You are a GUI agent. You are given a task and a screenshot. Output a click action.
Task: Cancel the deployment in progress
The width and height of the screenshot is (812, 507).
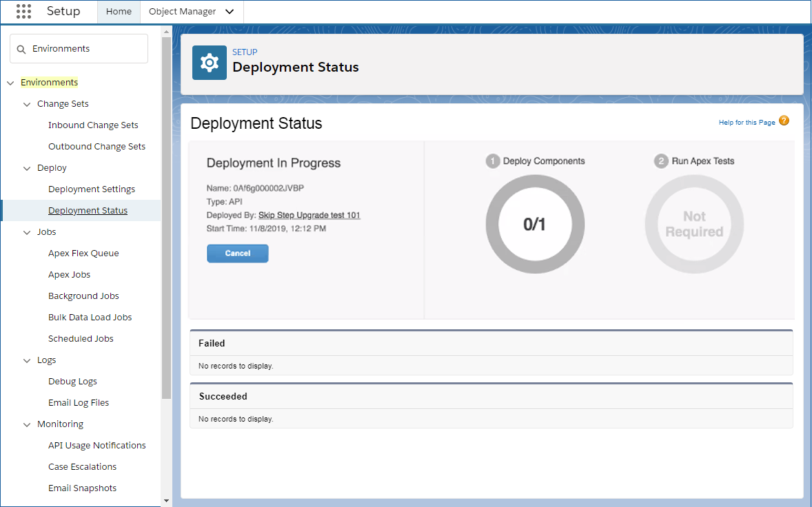pos(237,253)
